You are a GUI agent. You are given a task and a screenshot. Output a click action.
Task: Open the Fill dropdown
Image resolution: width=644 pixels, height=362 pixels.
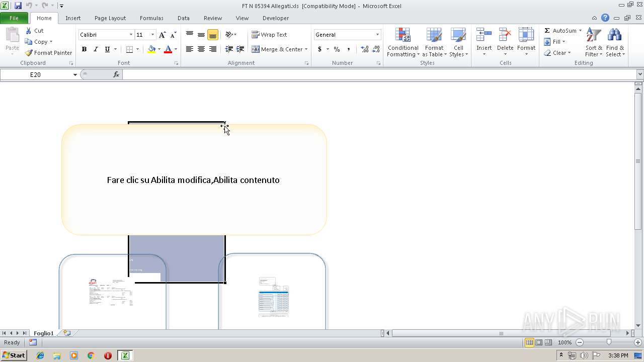click(x=555, y=42)
